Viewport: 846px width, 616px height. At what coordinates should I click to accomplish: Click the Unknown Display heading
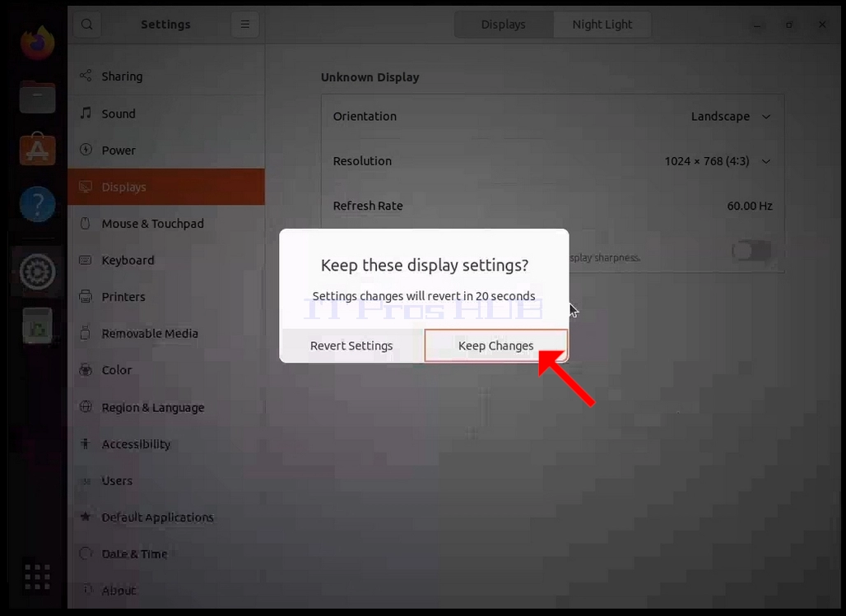[370, 77]
